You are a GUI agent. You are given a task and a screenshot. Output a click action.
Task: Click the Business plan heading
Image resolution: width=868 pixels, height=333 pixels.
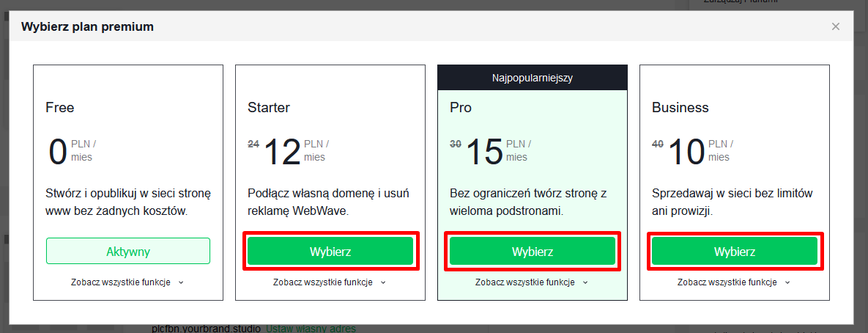(680, 108)
